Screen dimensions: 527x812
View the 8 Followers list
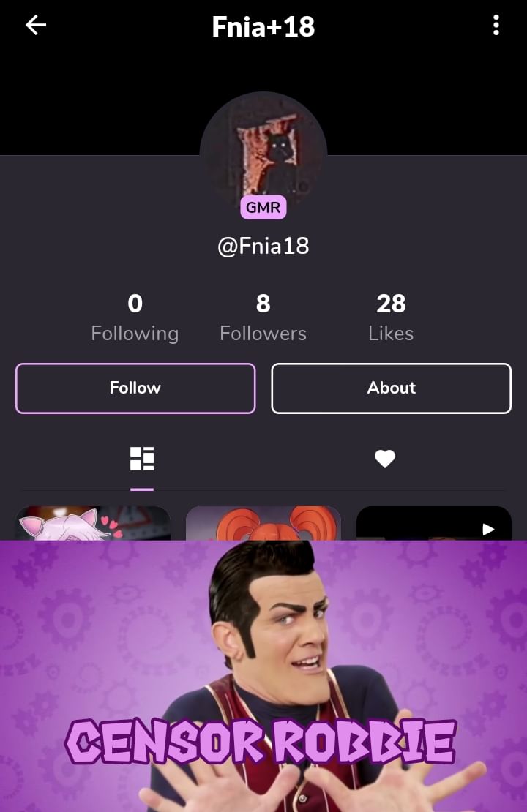[263, 317]
